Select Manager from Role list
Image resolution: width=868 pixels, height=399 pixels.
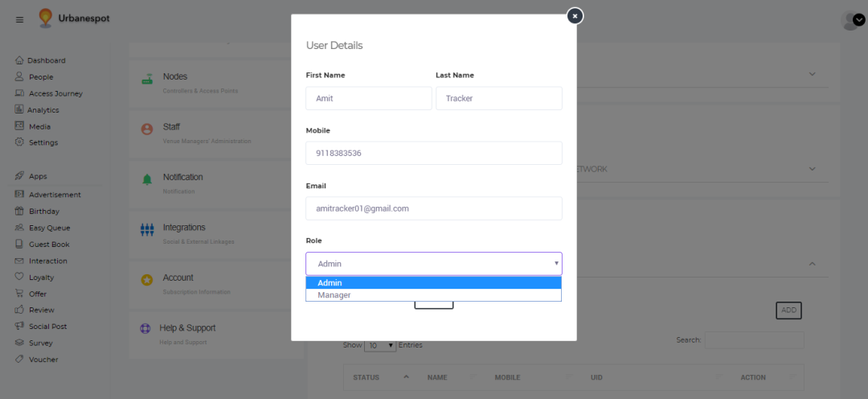(434, 294)
